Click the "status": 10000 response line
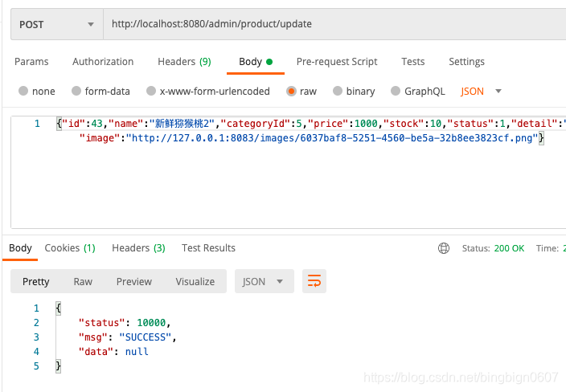The image size is (566, 392). pyautogui.click(x=125, y=322)
